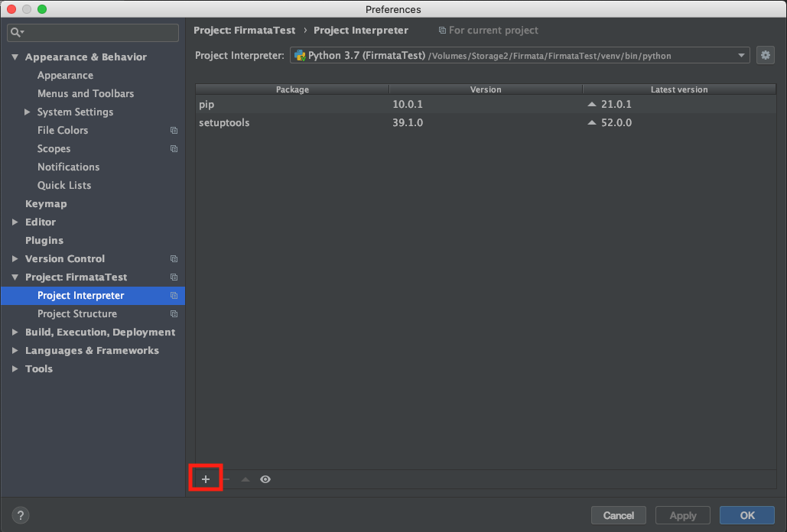Sort by the Version column header

(486, 89)
